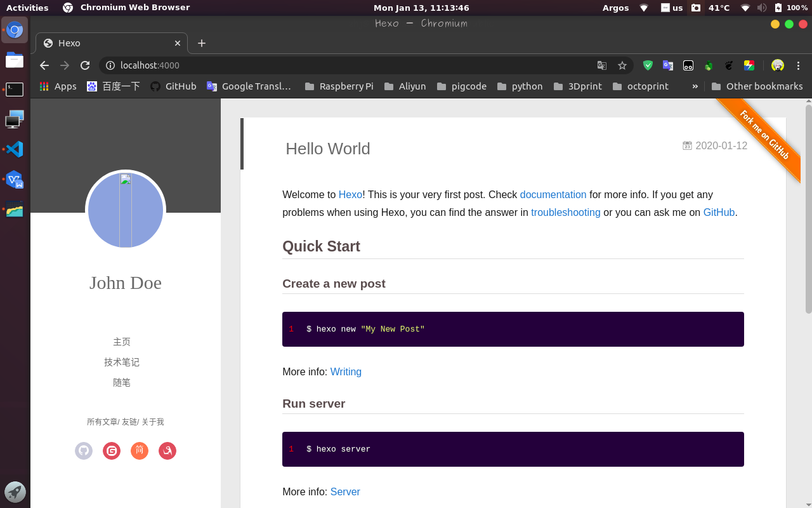Click the rocket launcher icon in the dock
812x508 pixels.
pos(15,492)
